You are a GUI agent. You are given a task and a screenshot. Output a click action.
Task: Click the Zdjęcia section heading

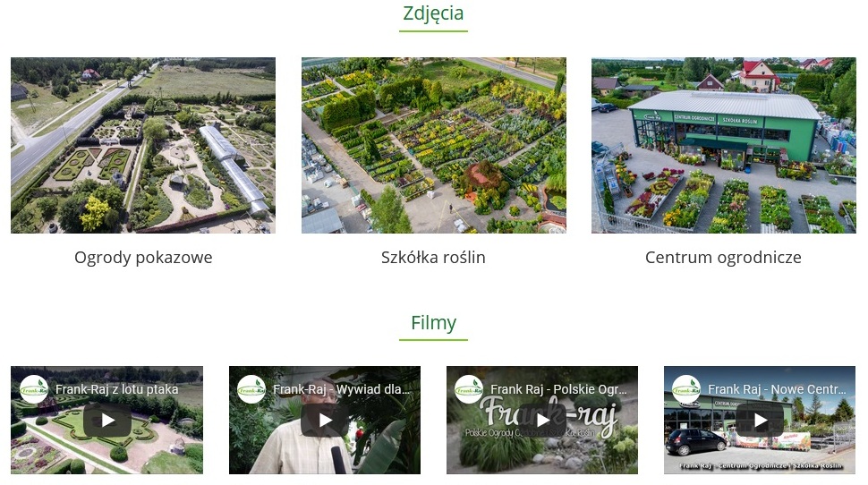(x=433, y=13)
